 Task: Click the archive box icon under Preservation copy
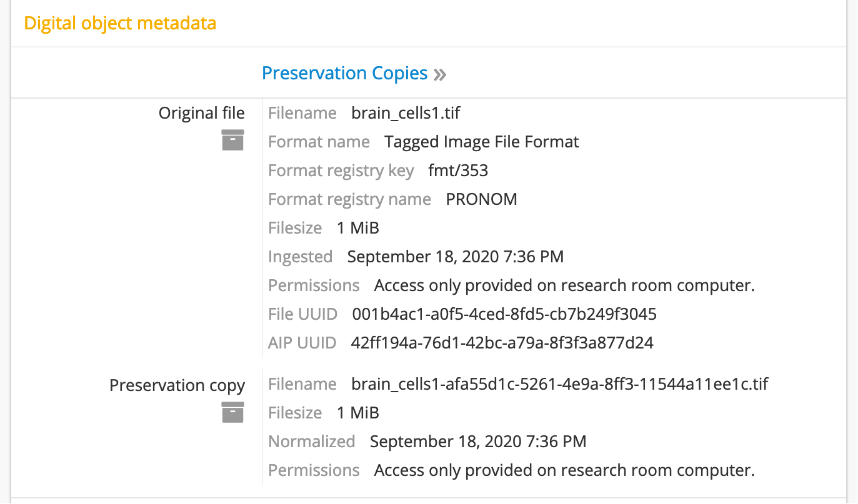pyautogui.click(x=232, y=412)
